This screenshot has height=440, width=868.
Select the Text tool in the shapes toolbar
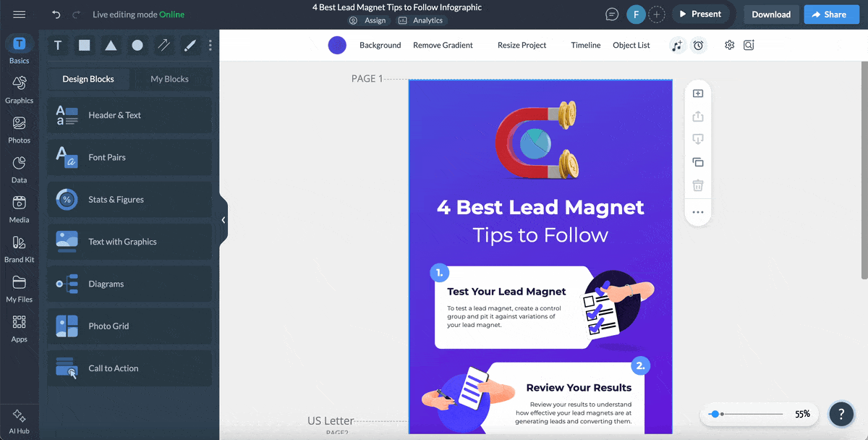[x=58, y=45]
